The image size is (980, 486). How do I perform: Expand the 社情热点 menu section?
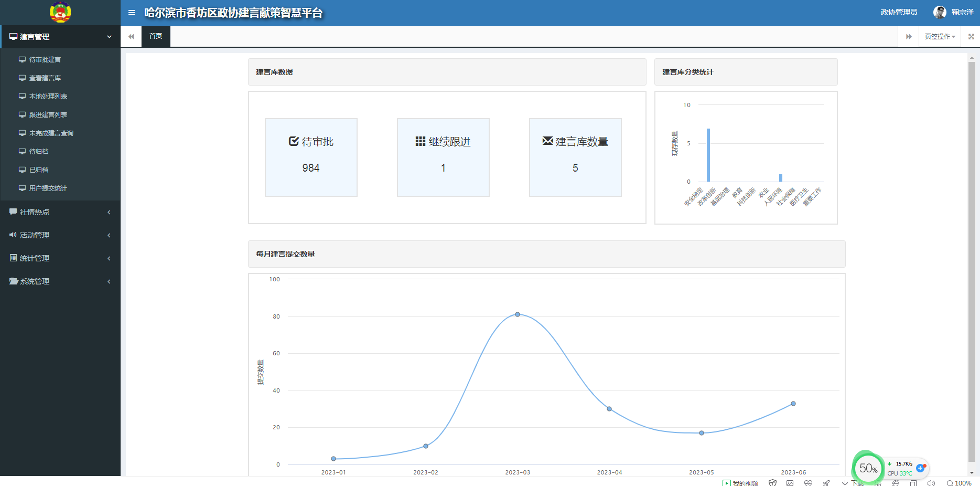tap(60, 212)
